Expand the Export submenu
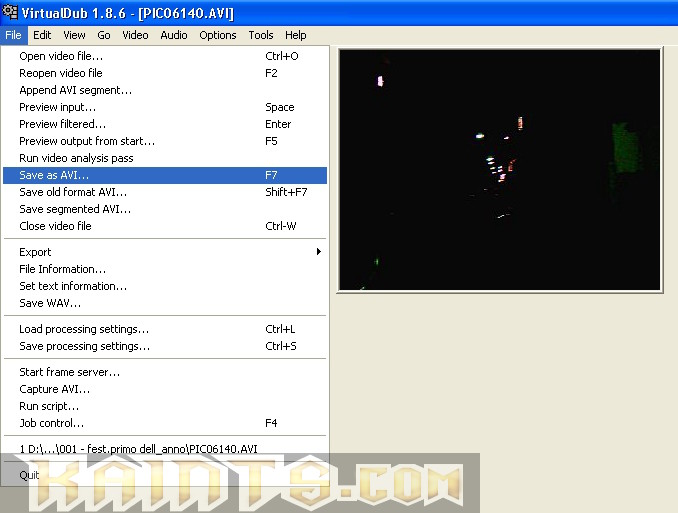This screenshot has height=513, width=678. [165, 252]
